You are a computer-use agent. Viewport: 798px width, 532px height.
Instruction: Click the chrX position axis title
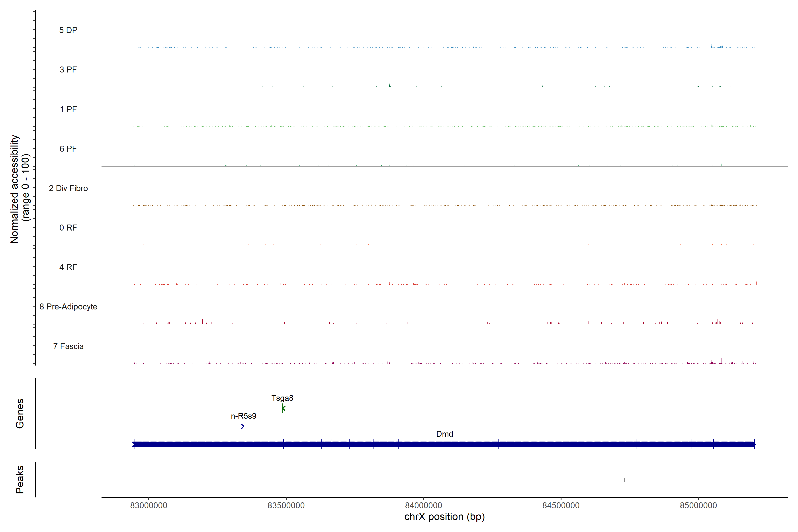[x=444, y=517]
